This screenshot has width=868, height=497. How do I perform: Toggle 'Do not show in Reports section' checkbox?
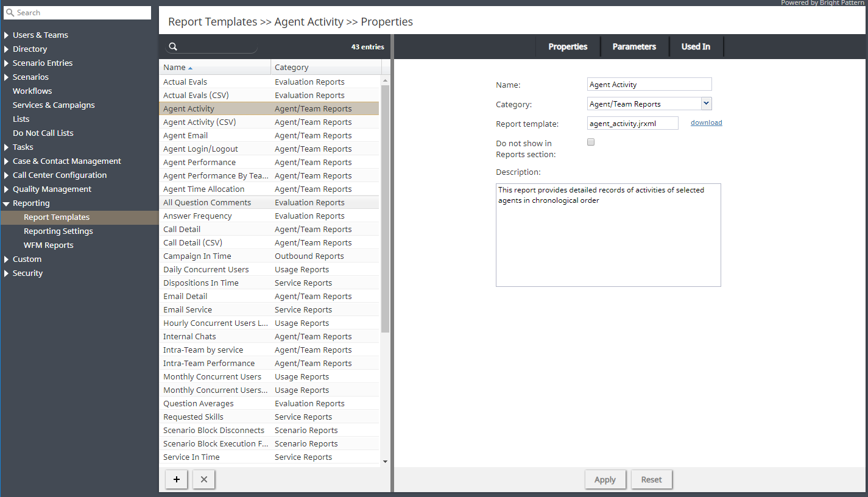click(590, 142)
